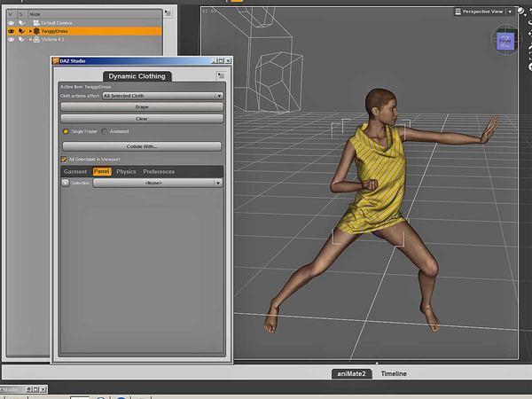Select the Animated radio option
Screen dimensions: 532x399
pyautogui.click(x=105, y=131)
